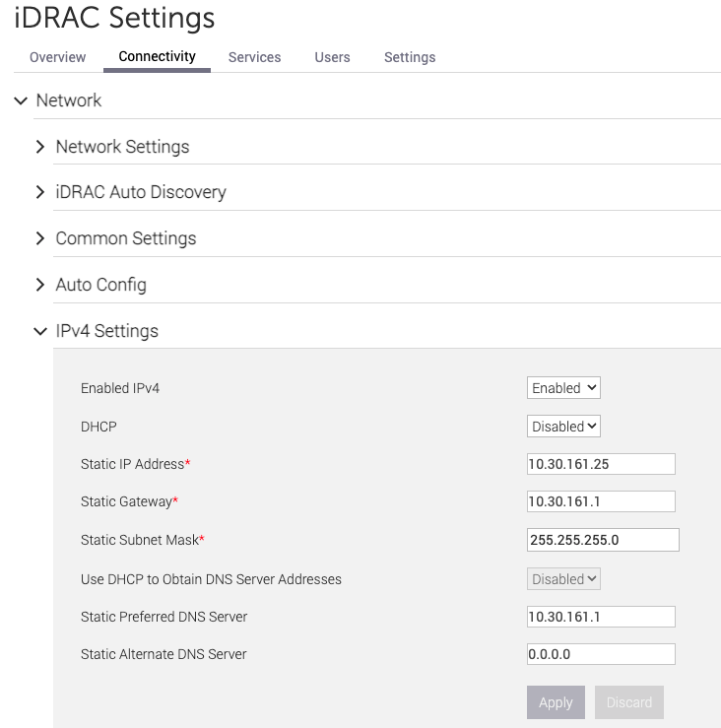Viewport: 721px width, 728px height.
Task: Select the Connectivity tab
Action: (157, 56)
